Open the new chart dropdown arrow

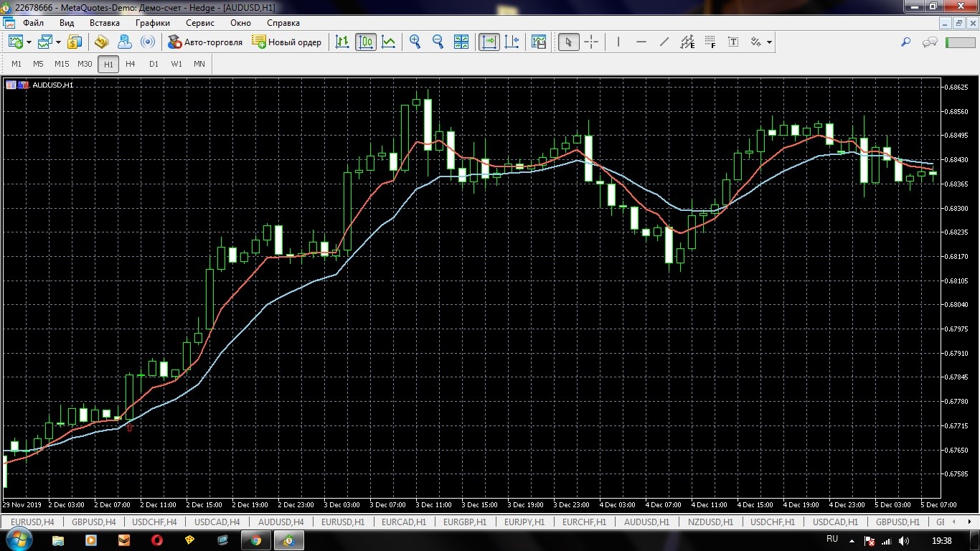tap(29, 42)
